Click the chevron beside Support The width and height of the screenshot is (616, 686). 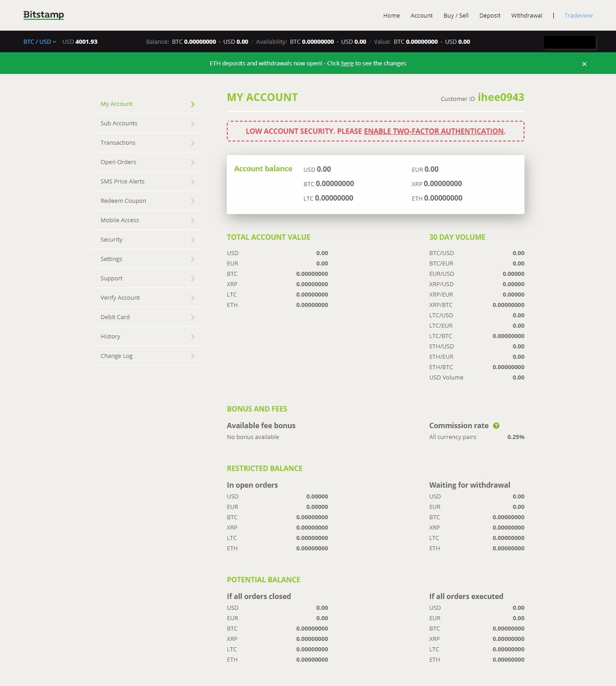tap(193, 279)
